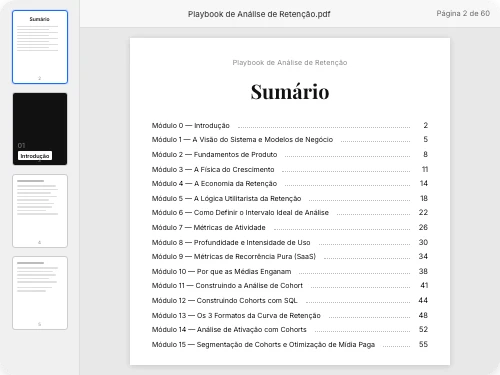Open page 4 thumbnail in sidebar
This screenshot has height=375, width=500.
[40, 211]
